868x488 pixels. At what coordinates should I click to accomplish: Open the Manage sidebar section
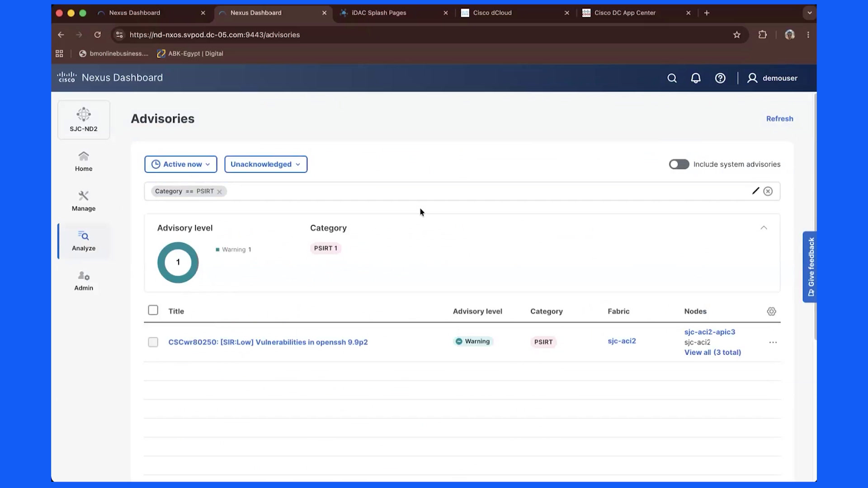pyautogui.click(x=84, y=201)
